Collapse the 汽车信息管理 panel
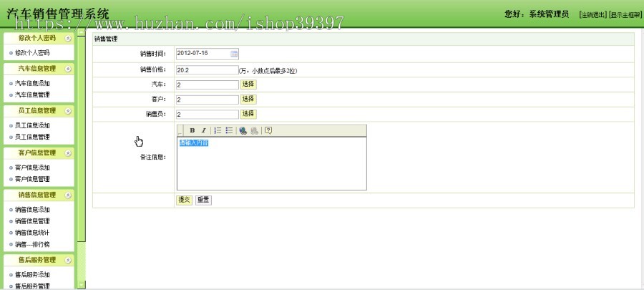This screenshot has height=290, width=644. (68, 69)
